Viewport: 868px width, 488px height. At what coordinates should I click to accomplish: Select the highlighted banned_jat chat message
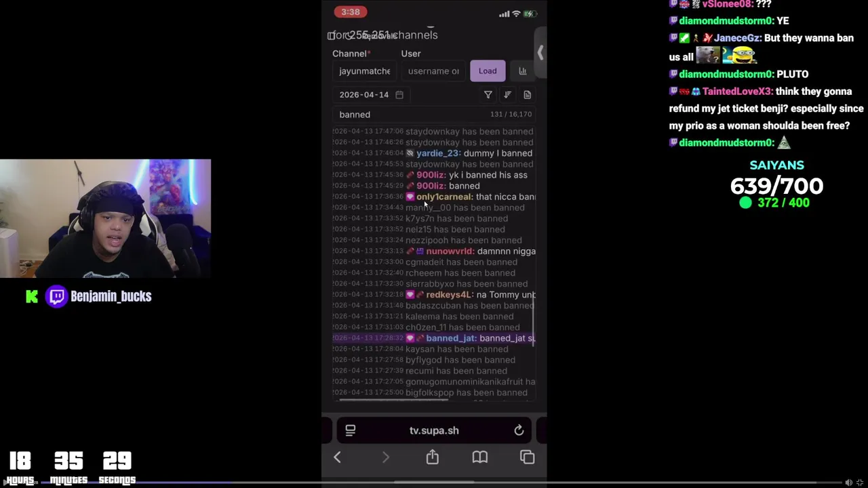point(434,338)
